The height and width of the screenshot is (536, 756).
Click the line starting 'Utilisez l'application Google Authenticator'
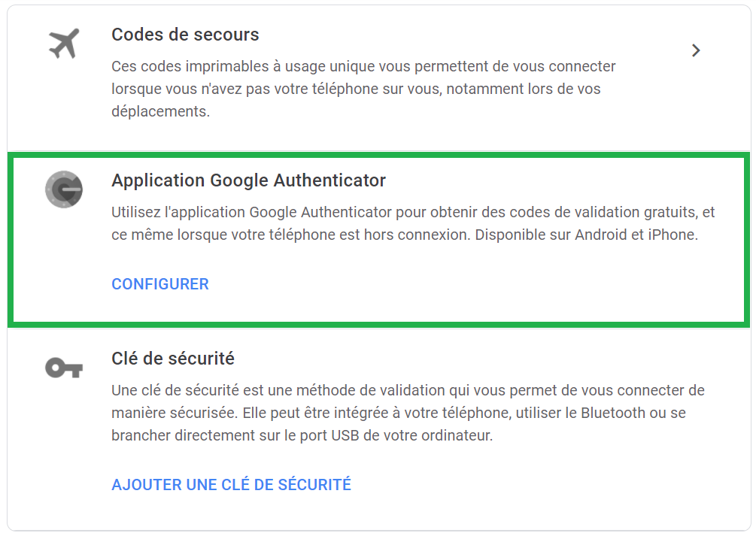tap(413, 212)
